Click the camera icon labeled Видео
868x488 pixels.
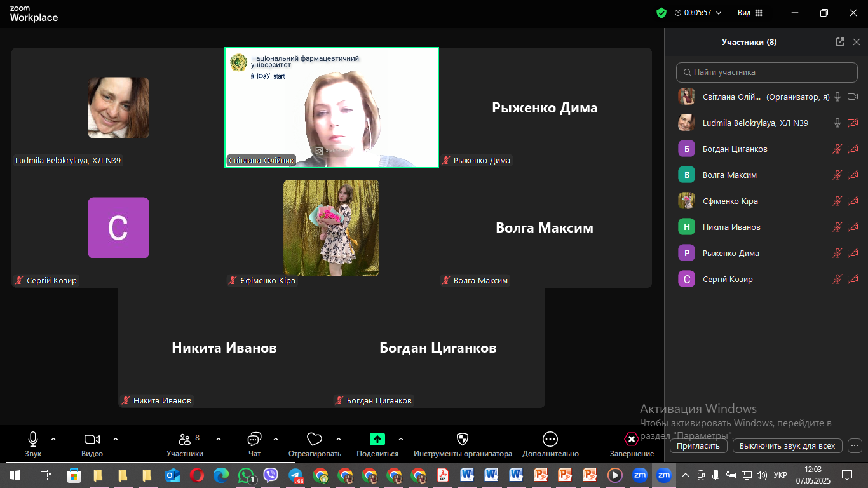pyautogui.click(x=92, y=439)
